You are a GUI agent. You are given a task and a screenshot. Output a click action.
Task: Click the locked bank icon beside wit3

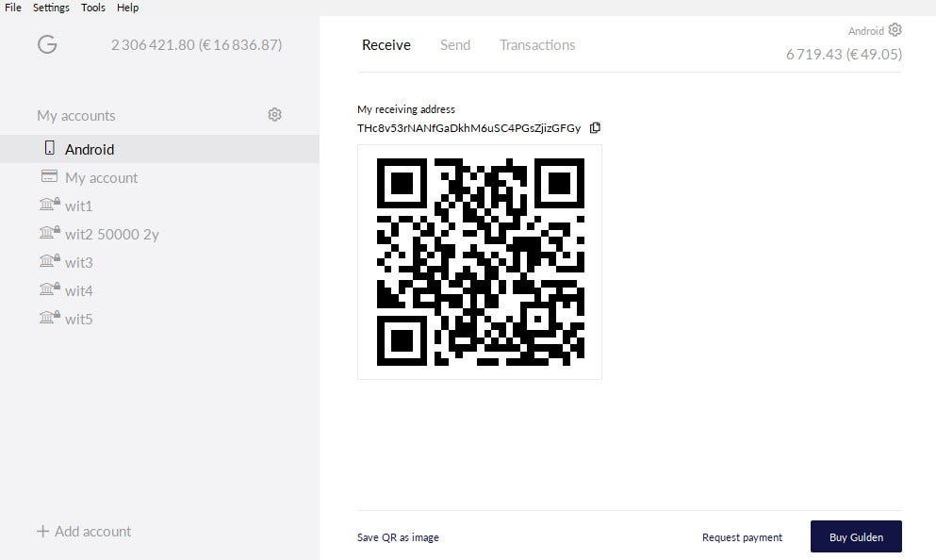pyautogui.click(x=50, y=261)
